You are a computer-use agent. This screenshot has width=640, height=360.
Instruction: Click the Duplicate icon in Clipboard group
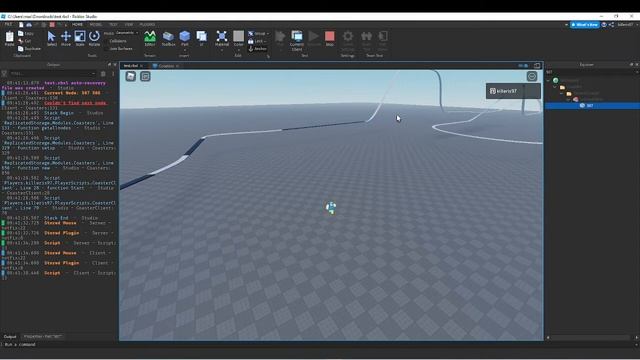coord(21,49)
